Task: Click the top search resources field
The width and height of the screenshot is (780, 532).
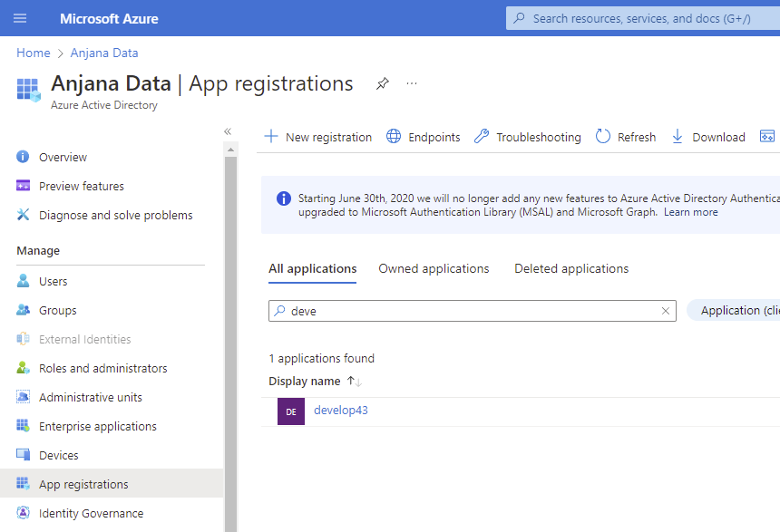Action: (x=644, y=18)
